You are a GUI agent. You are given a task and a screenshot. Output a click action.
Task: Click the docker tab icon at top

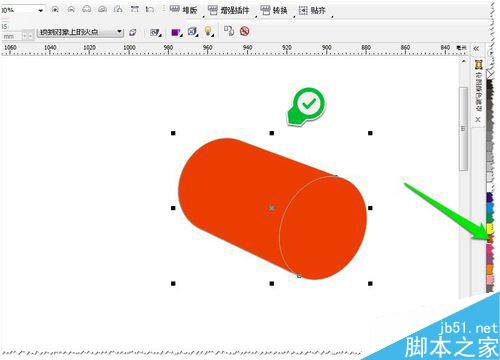[479, 64]
